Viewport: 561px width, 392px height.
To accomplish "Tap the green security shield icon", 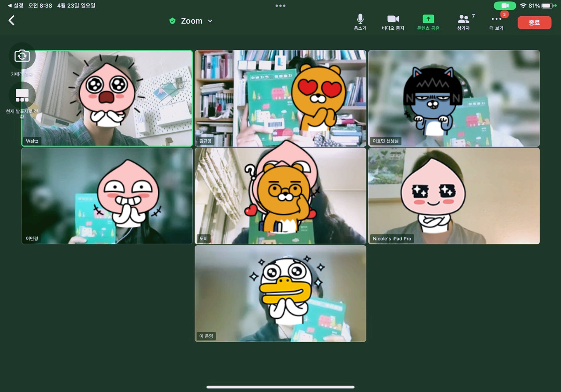I will (x=172, y=20).
